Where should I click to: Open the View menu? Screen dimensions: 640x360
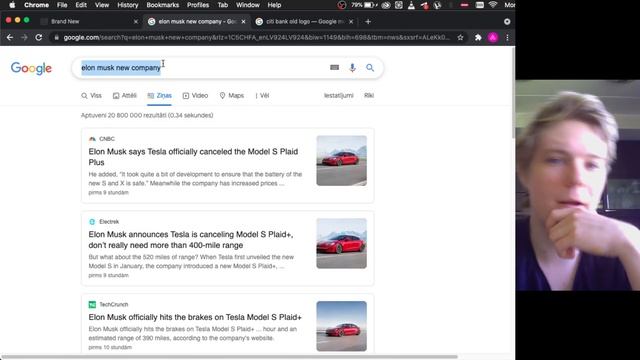[x=102, y=5]
